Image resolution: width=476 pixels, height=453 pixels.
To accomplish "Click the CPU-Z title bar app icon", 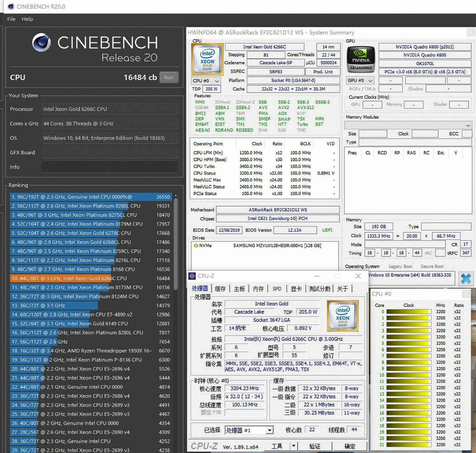I will 192,276.
